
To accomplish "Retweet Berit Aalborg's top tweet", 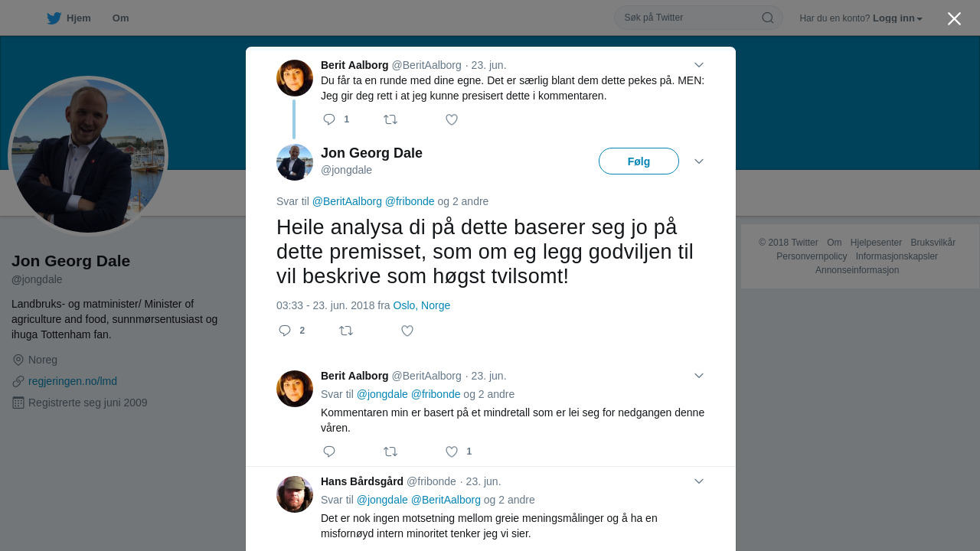I will (x=390, y=119).
